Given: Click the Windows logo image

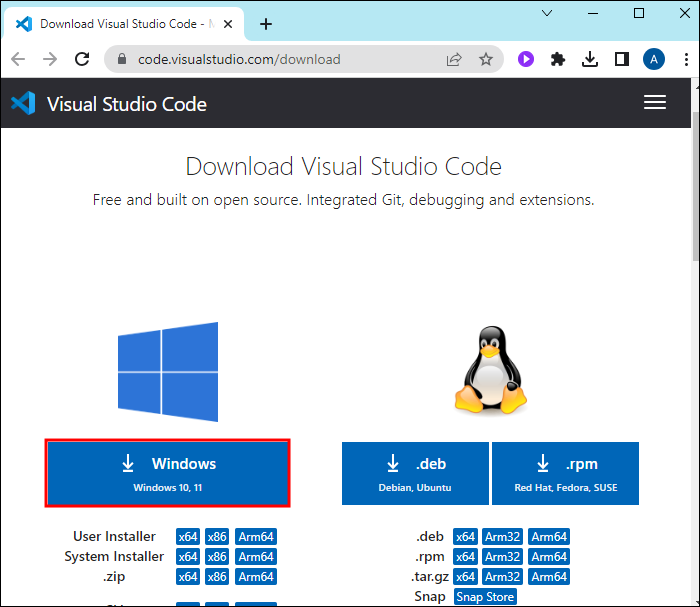Looking at the screenshot, I should 168,372.
